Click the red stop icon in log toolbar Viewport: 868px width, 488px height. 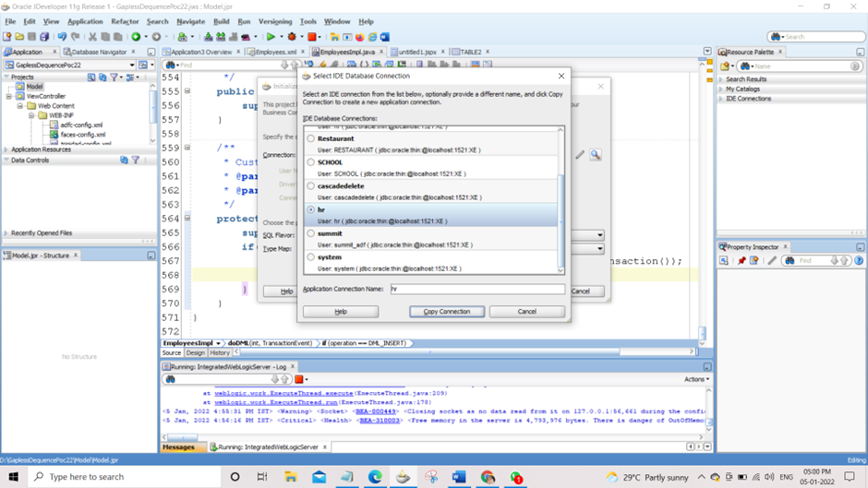click(x=299, y=379)
